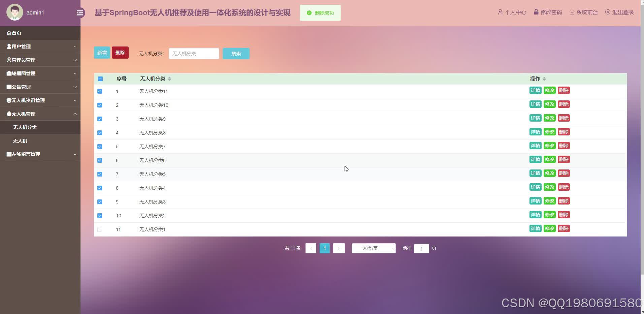Screen dimensions: 644x314
Task: Click the home icon on 首页 sidebar entry
Action: [9, 33]
